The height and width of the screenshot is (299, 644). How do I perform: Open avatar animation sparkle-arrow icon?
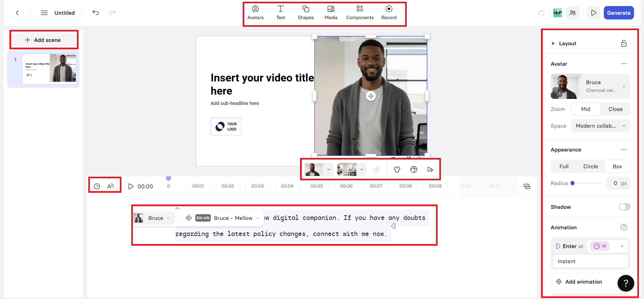click(431, 170)
